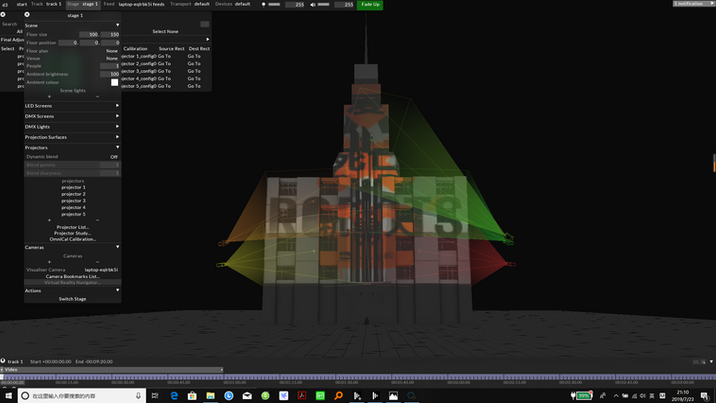This screenshot has width=716, height=403.
Task: Click Dest Rect Go To for projector 3_config0
Action: coord(194,71)
